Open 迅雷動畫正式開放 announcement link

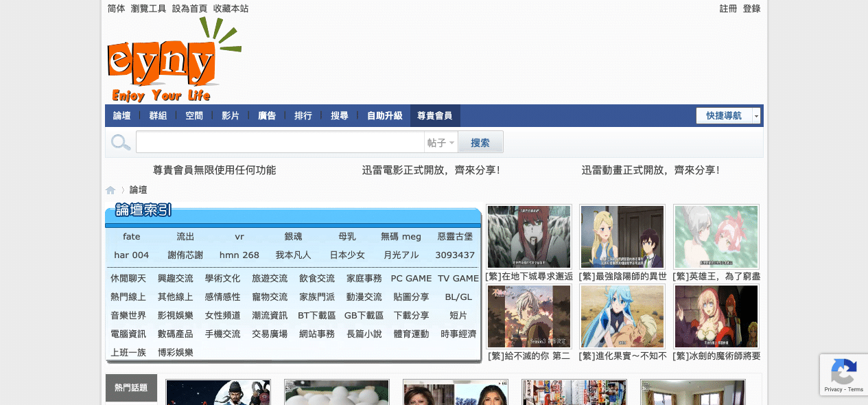651,170
